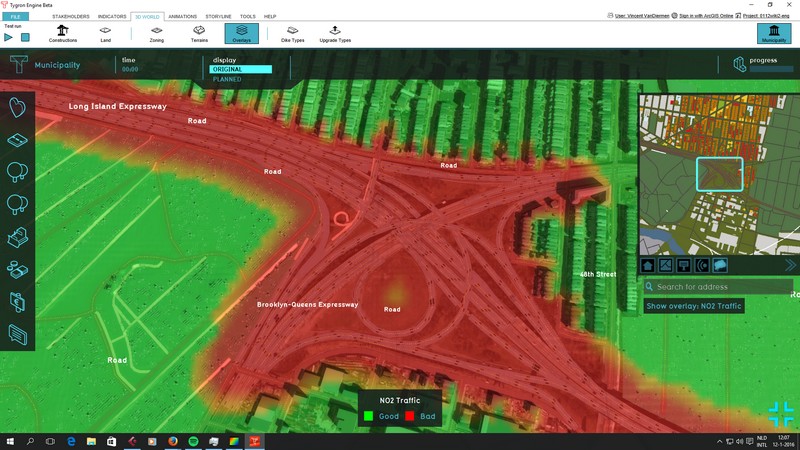800x450 pixels.
Task: Click the Constructions toolbar icon
Action: pos(62,33)
